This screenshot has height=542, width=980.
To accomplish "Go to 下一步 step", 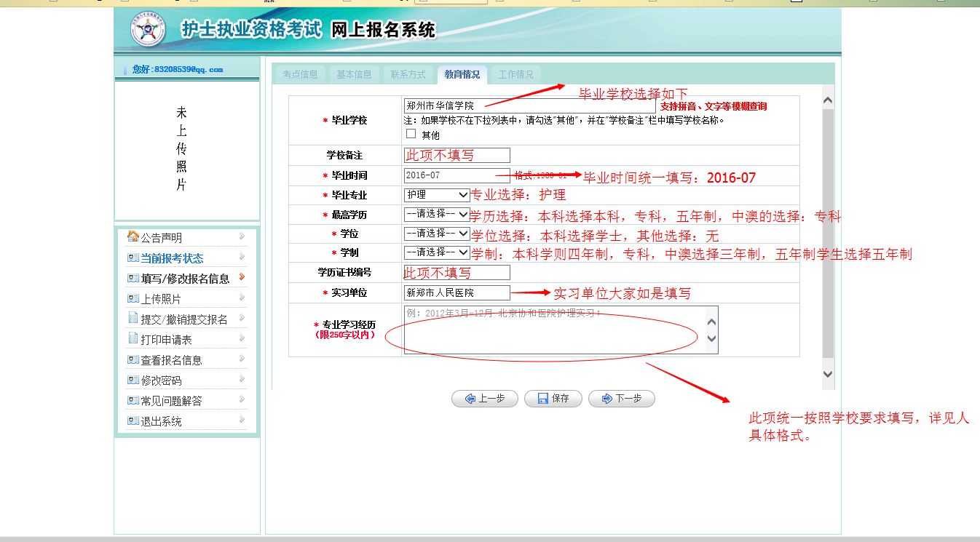I will point(621,399).
